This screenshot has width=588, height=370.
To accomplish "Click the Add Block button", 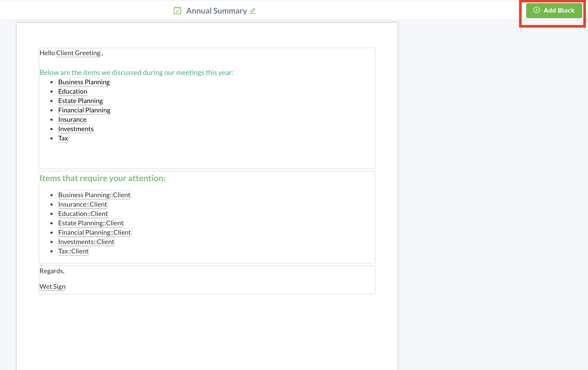I will click(x=554, y=11).
